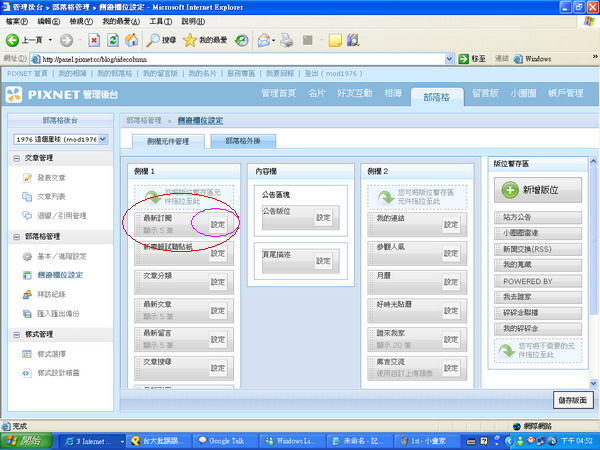The image size is (600, 450).
Task: Open the 檔案 menu
Action: (17, 21)
